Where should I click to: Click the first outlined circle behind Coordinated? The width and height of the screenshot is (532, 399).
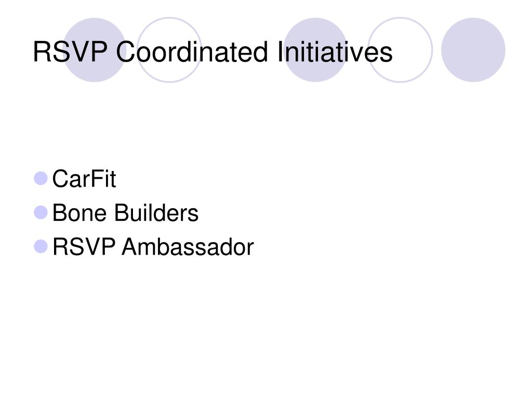click(169, 50)
